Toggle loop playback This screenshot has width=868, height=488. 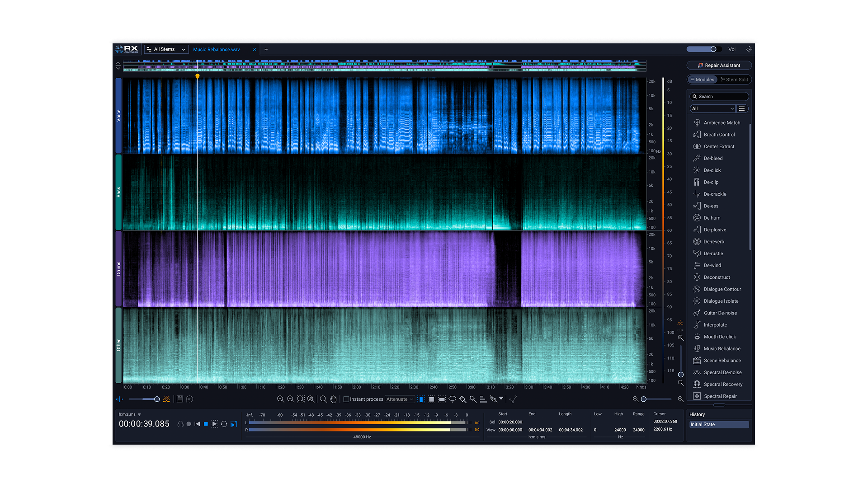coord(224,424)
